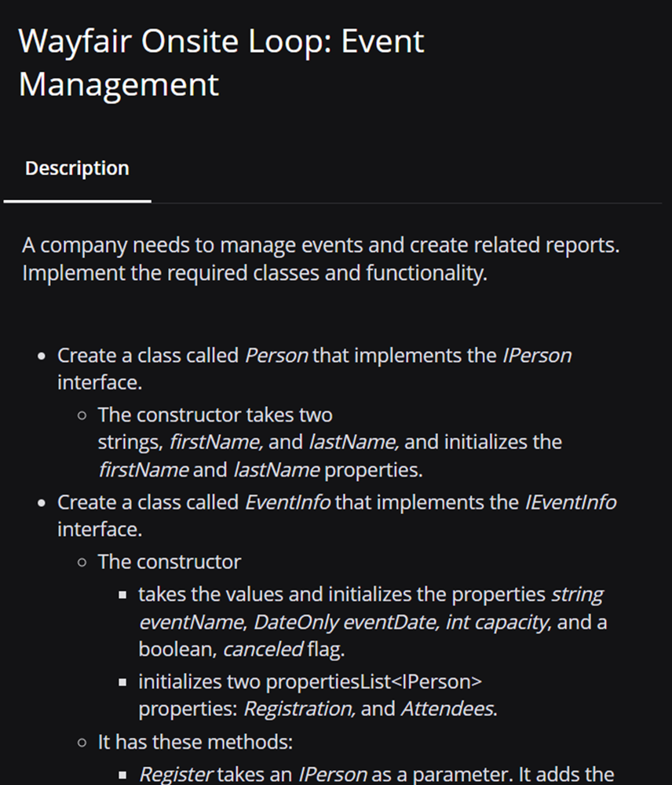Click the 'Wayfair Onsite Loop: Event Management' title
The height and width of the screenshot is (785, 672).
pos(221,41)
